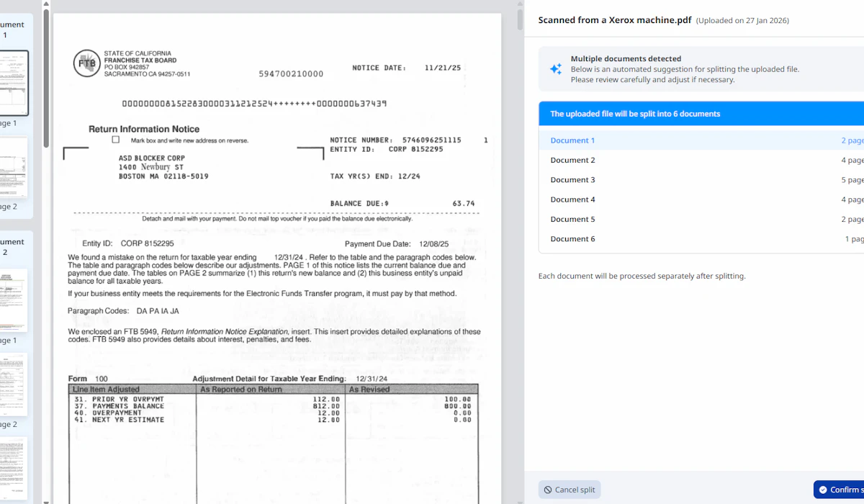Show Document 2 page 1 thumbnail
Image resolution: width=864 pixels, height=504 pixels.
point(14,300)
